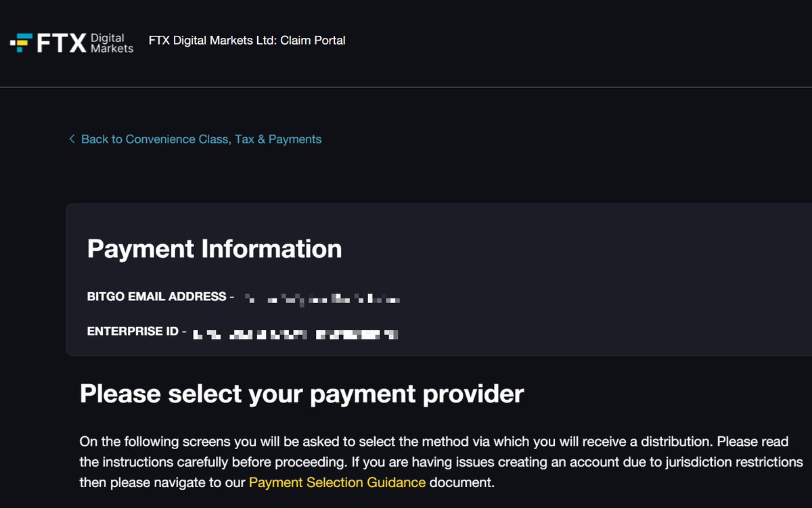Click the BITGO EMAIL ADDRESS label
Screen dimensions: 812x508
[157, 296]
